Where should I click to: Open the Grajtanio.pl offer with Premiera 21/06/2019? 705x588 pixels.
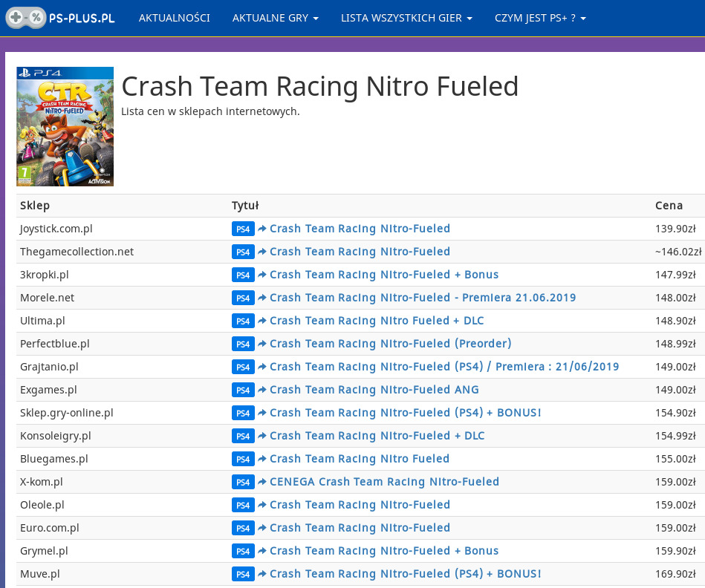(444, 367)
